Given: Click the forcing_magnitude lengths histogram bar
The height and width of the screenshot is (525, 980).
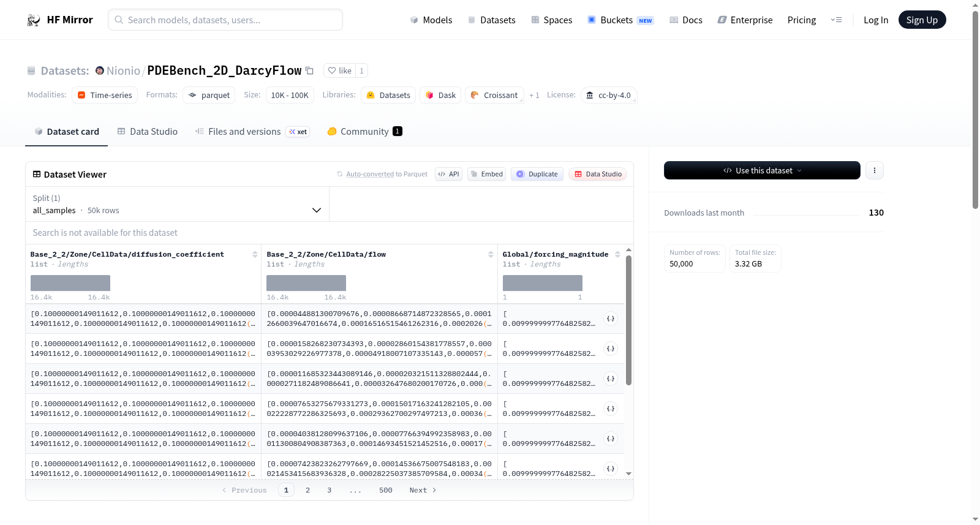Looking at the screenshot, I should coord(543,283).
